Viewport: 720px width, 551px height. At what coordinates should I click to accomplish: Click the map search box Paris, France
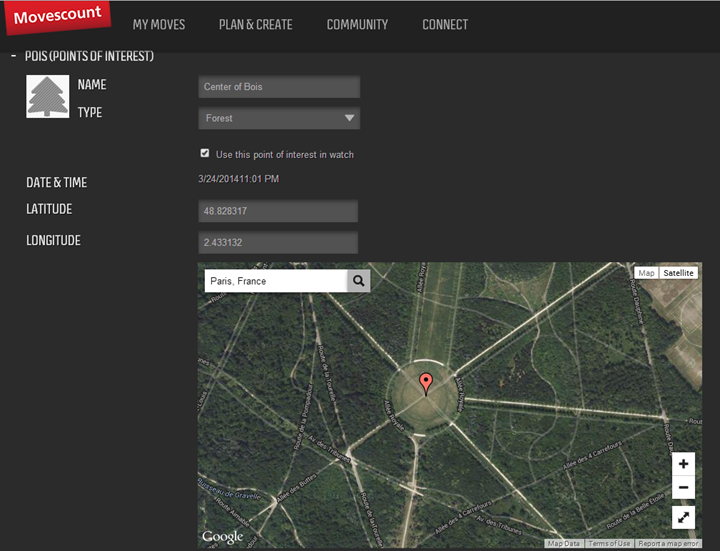[276, 281]
